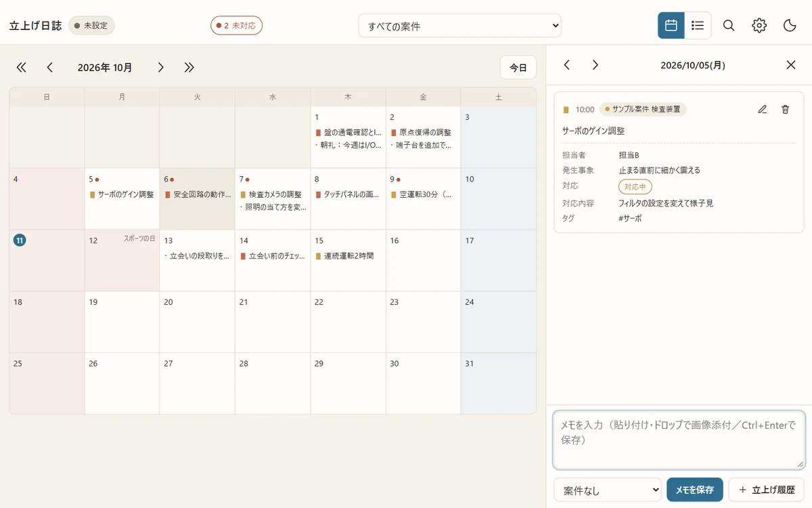Click the 立上げ日誌 app title
The height and width of the screenshot is (508, 812).
tap(35, 26)
